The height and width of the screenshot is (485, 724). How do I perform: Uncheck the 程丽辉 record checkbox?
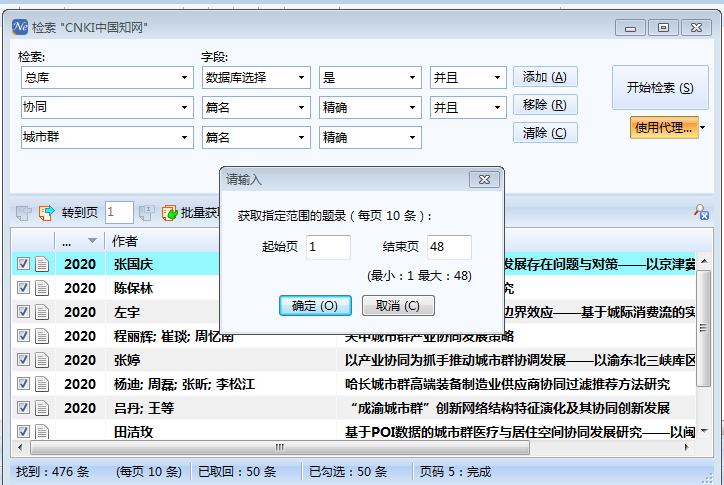(23, 336)
